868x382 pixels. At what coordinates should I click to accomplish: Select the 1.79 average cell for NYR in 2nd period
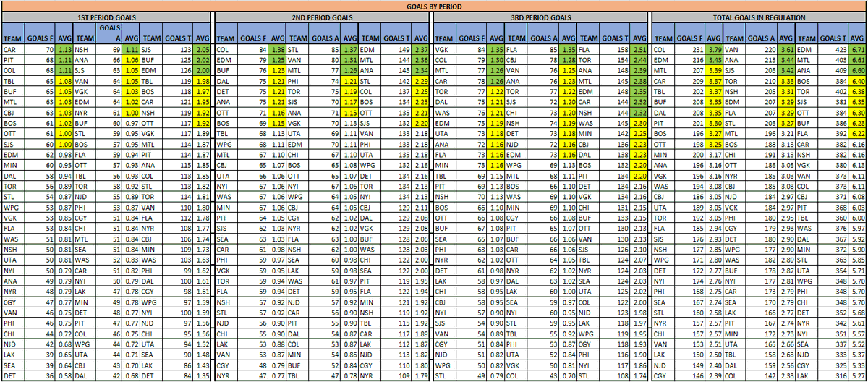(x=422, y=376)
